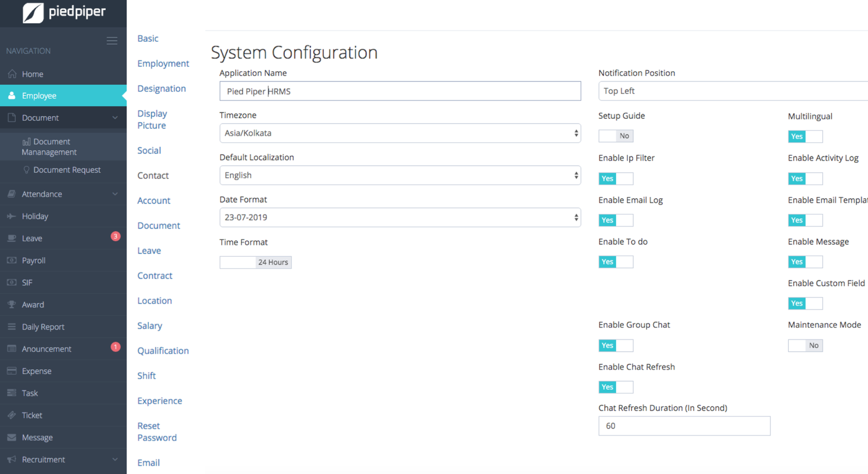Select Employee in navigation menu
The height and width of the screenshot is (474, 868).
point(39,96)
